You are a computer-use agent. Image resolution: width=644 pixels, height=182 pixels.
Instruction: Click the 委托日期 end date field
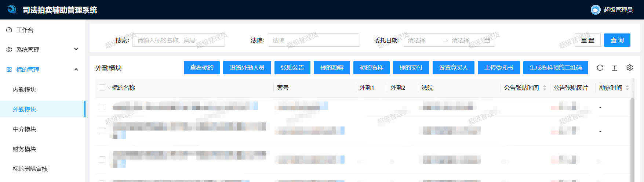(x=465, y=40)
